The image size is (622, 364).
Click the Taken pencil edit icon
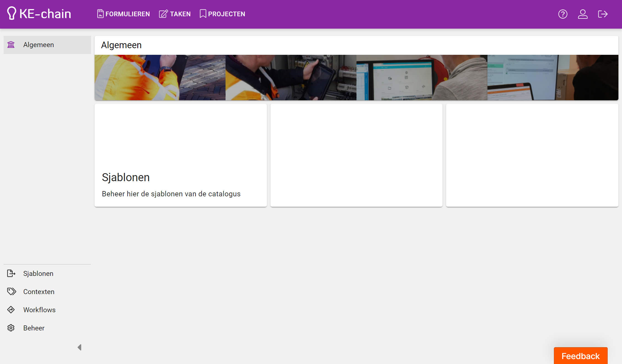point(163,14)
